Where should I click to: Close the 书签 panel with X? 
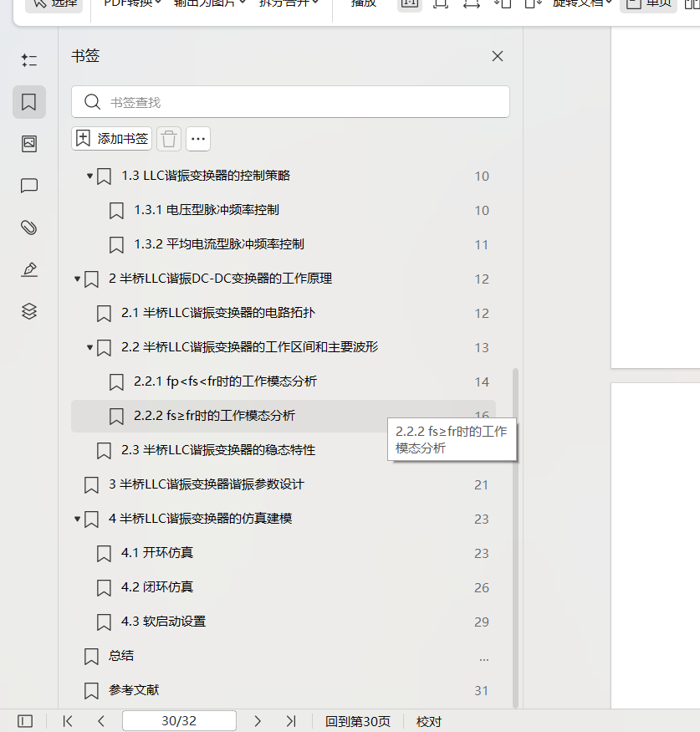pyautogui.click(x=498, y=56)
